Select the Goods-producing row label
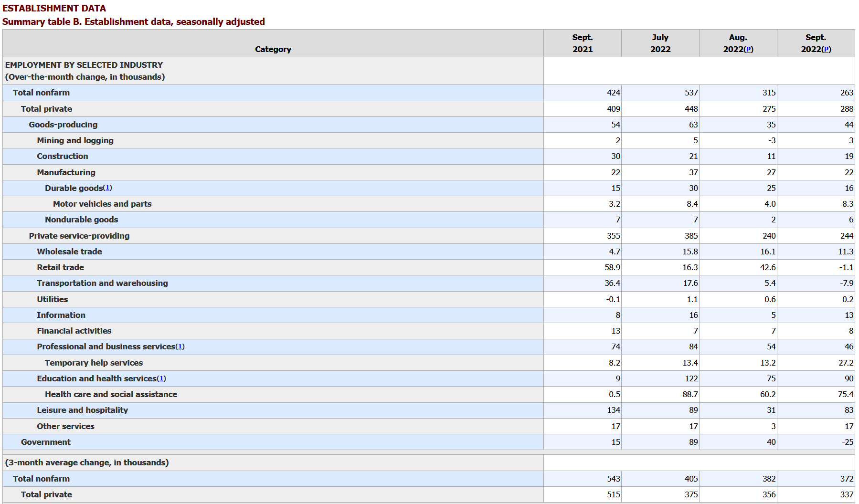Image resolution: width=859 pixels, height=504 pixels. click(63, 125)
